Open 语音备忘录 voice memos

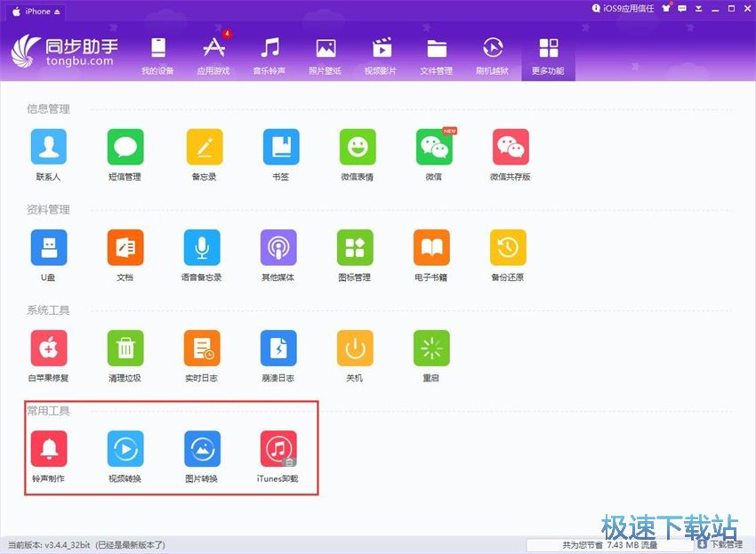202,247
